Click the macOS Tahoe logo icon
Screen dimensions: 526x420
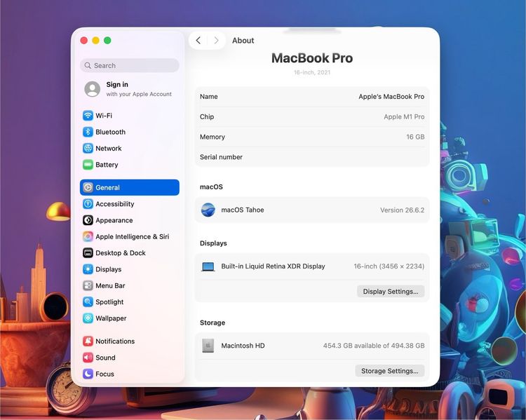click(x=208, y=210)
